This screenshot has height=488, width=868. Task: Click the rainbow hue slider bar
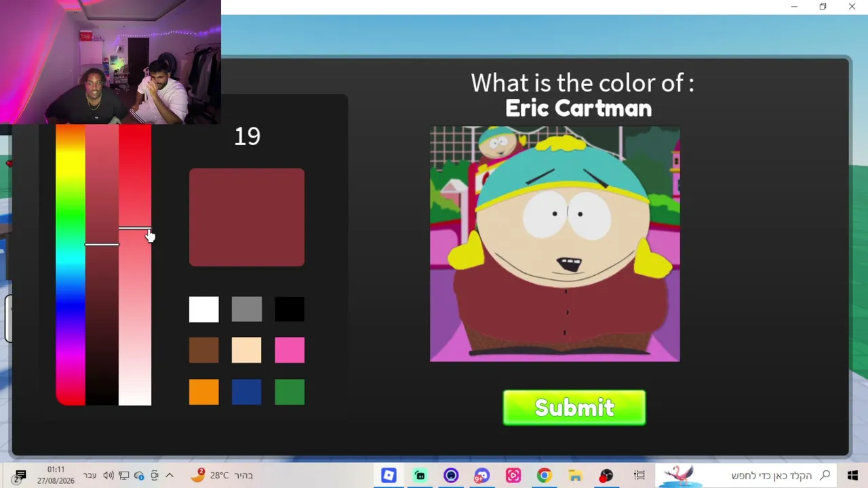tap(71, 265)
